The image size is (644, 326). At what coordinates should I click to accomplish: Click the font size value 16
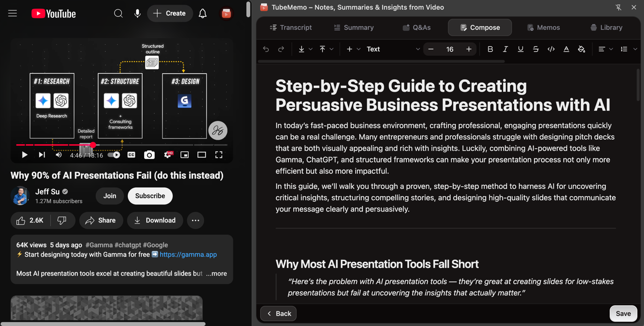coord(450,49)
